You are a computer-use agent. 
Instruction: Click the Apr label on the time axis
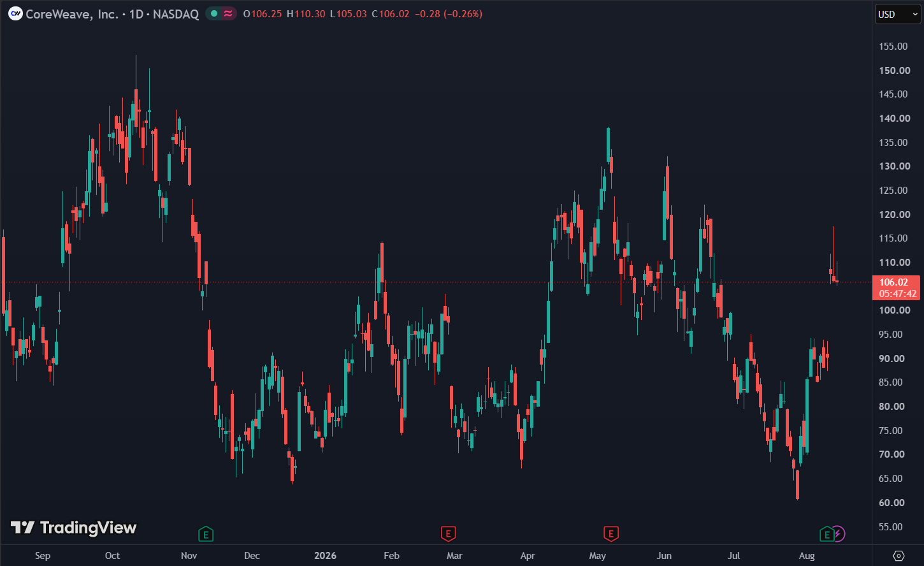pyautogui.click(x=528, y=556)
